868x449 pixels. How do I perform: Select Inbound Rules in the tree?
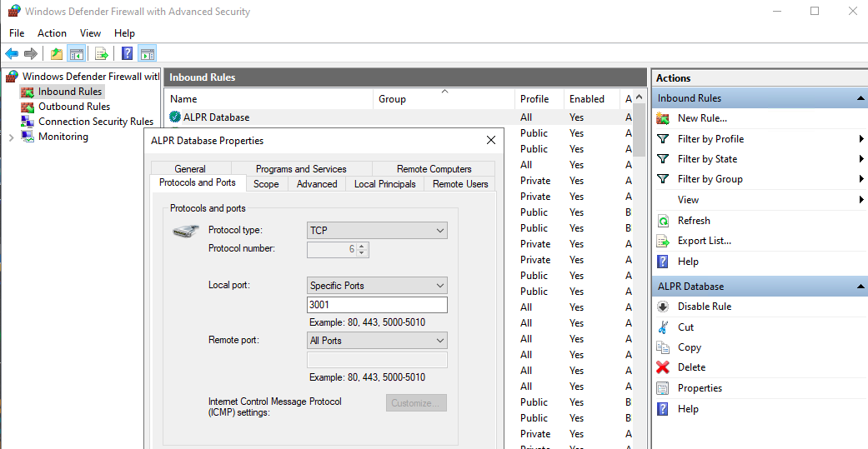click(x=70, y=92)
